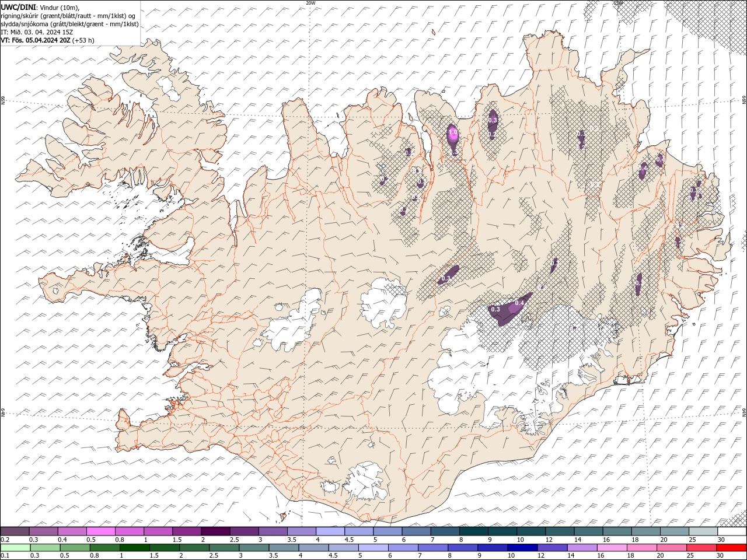Click the 20W longitude label at top

310,3
